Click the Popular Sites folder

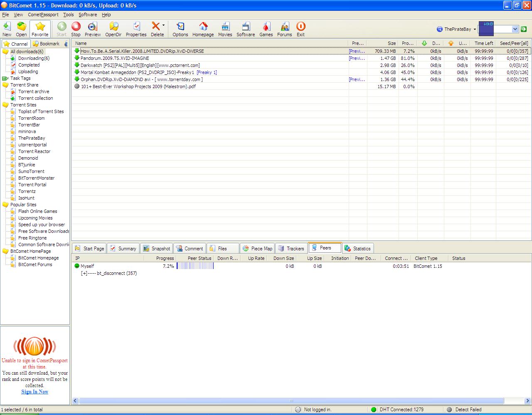[x=23, y=205]
